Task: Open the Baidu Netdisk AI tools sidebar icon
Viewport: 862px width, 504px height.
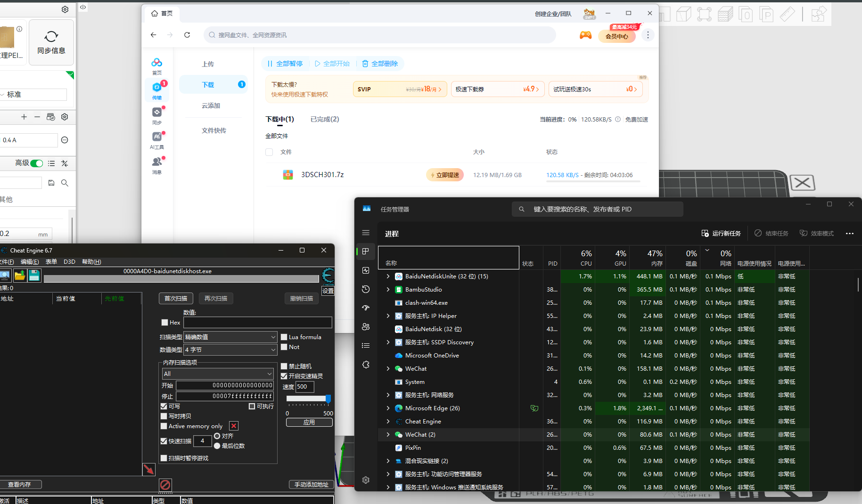Action: coord(157,137)
